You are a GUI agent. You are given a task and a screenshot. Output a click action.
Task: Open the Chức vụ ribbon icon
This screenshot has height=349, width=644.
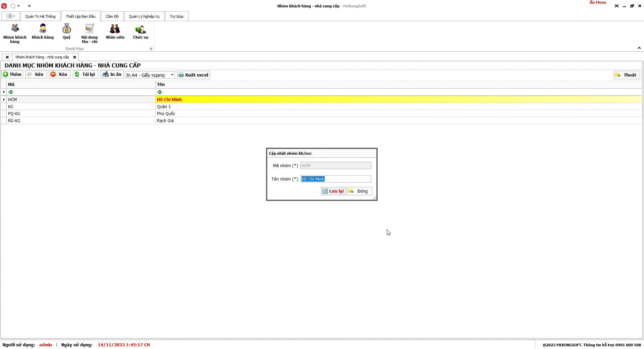pyautogui.click(x=141, y=32)
